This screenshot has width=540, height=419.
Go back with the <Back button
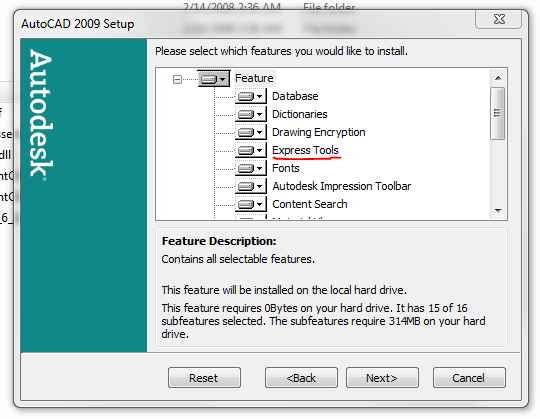click(x=301, y=378)
